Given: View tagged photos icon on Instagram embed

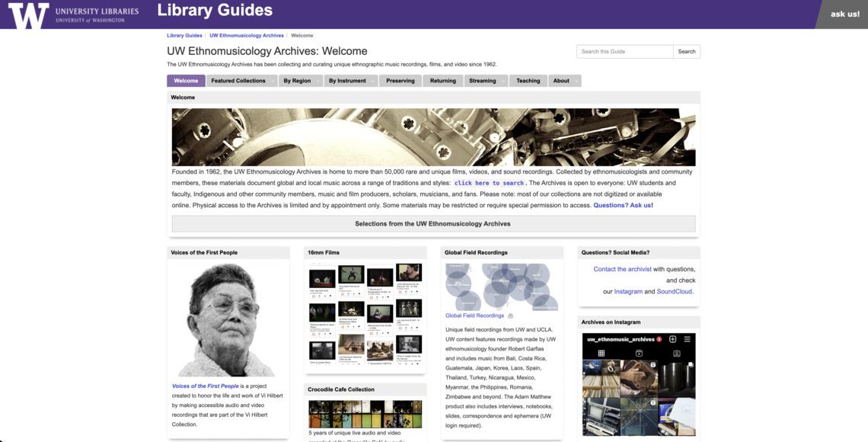Looking at the screenshot, I should pos(678,353).
